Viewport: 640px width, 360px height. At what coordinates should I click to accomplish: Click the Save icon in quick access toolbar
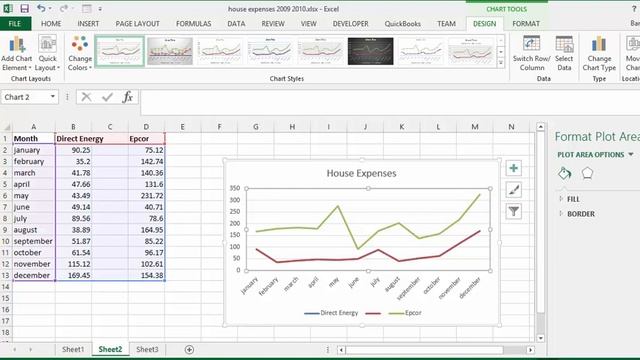[24, 9]
